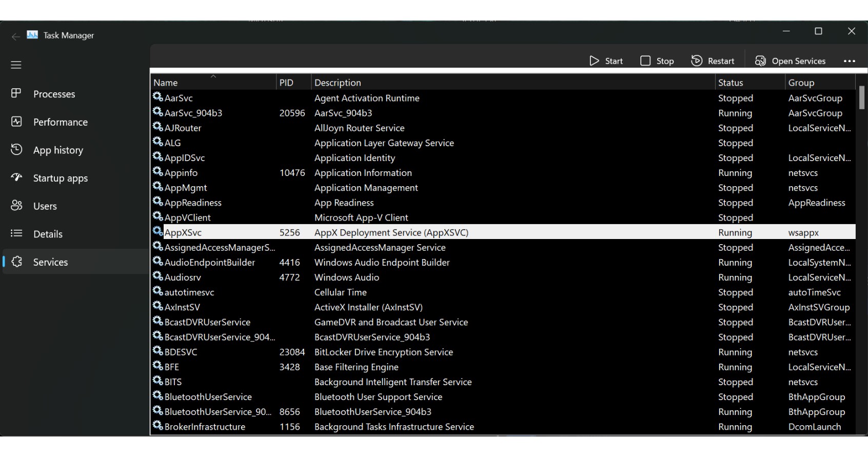Viewport: 868px width, 457px height.
Task: Select AssignedAccessManagerS... service name
Action: pos(220,247)
